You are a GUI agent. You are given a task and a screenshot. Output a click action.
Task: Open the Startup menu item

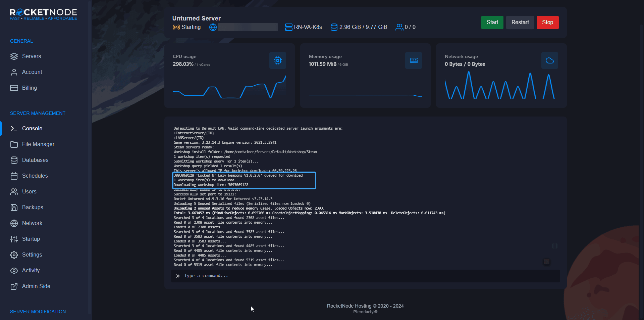[31, 239]
